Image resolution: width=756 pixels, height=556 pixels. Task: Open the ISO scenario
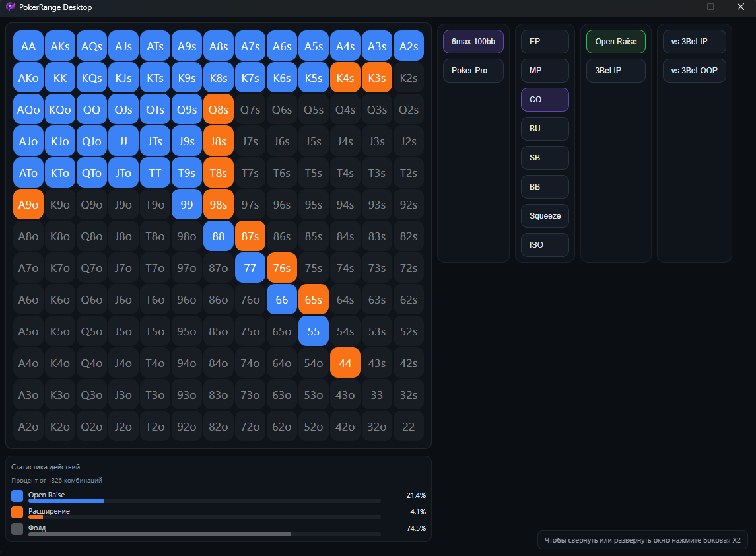click(x=545, y=245)
